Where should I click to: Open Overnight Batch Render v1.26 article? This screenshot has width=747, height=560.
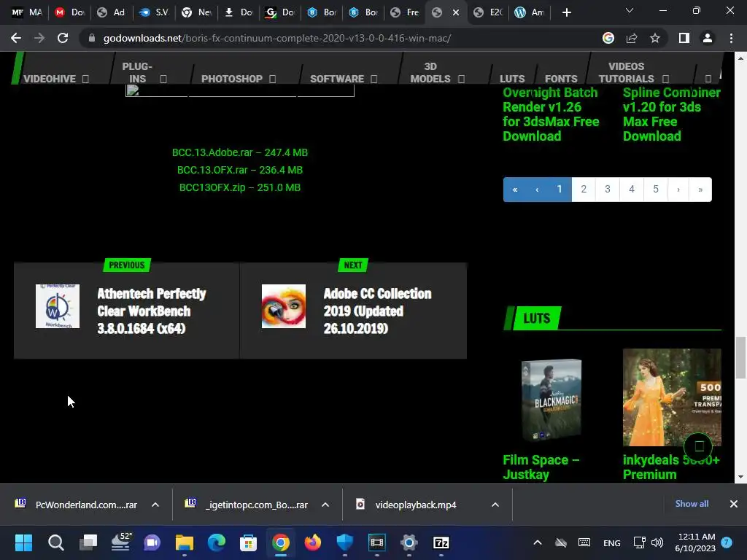click(551, 114)
